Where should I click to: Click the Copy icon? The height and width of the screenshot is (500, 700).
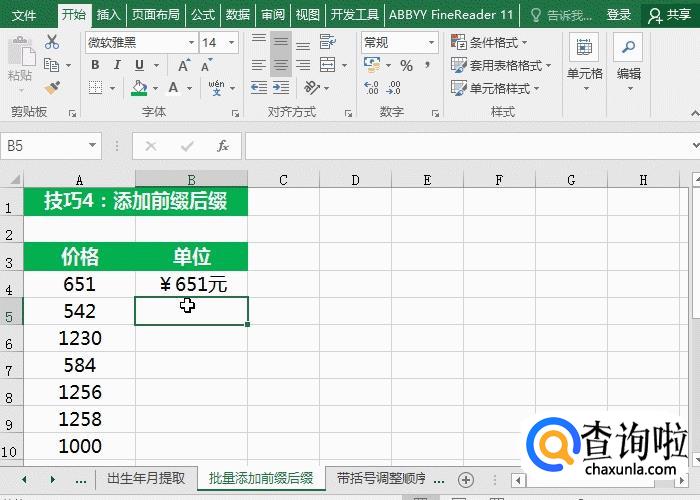(x=52, y=65)
